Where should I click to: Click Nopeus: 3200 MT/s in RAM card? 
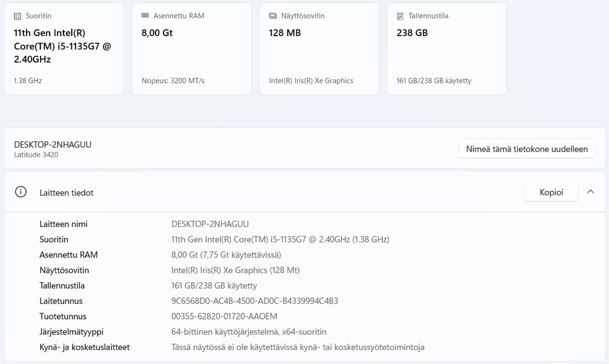(173, 81)
